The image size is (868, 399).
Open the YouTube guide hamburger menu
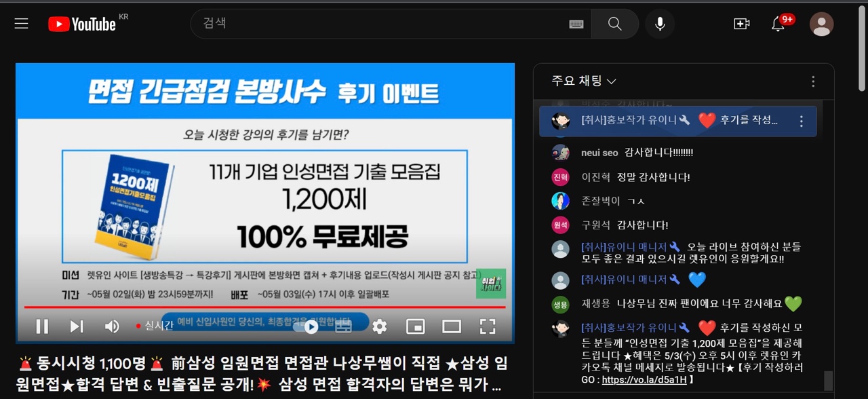pyautogui.click(x=22, y=24)
